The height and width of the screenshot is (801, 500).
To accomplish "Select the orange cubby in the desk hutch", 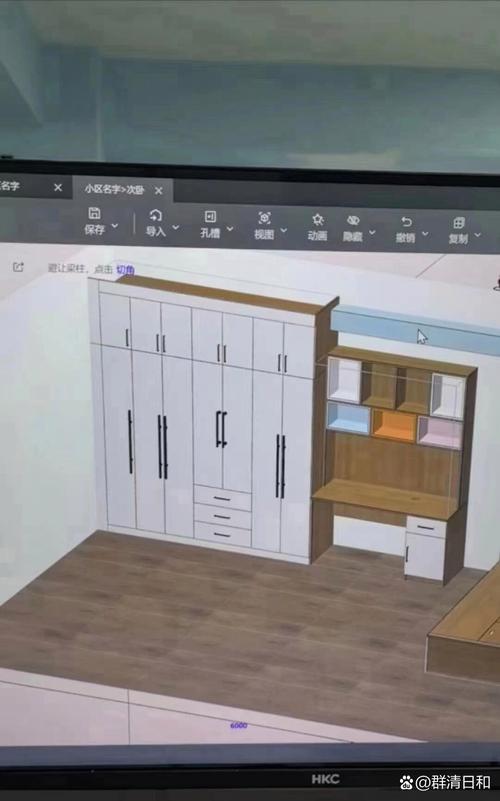I will pos(394,425).
